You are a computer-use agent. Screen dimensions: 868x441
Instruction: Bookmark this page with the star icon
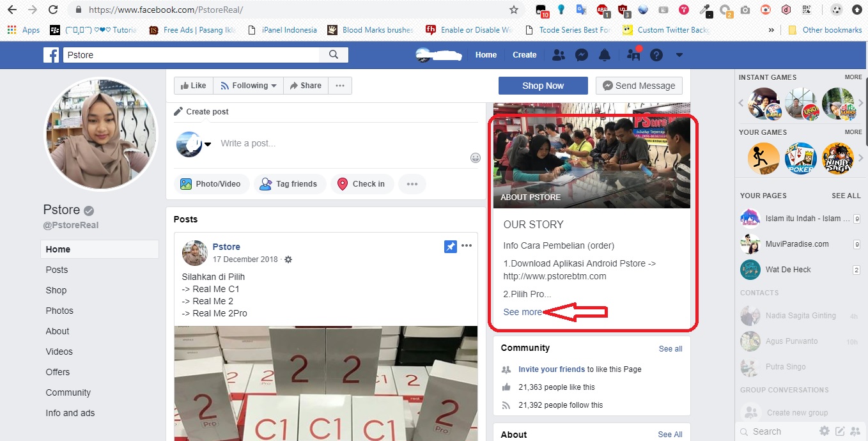[514, 10]
